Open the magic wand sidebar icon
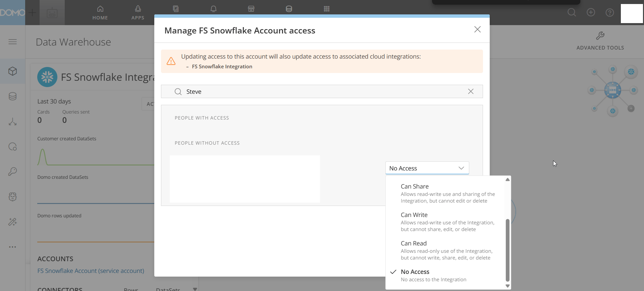Screen dimensions: 644x291 click(x=13, y=222)
